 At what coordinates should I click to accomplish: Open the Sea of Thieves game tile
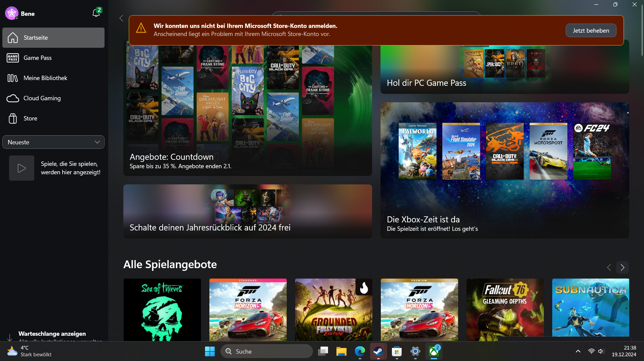(x=162, y=310)
